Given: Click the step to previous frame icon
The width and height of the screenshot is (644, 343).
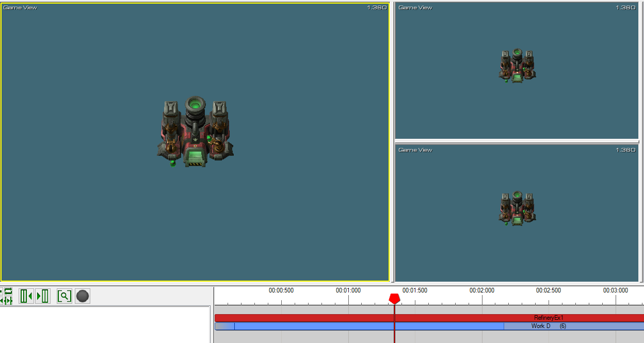Looking at the screenshot, I should coord(26,296).
